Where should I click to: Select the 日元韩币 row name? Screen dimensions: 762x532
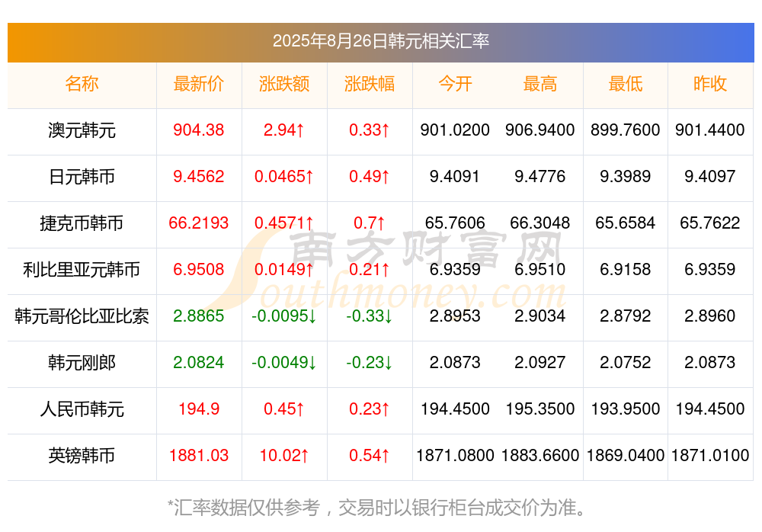click(82, 177)
